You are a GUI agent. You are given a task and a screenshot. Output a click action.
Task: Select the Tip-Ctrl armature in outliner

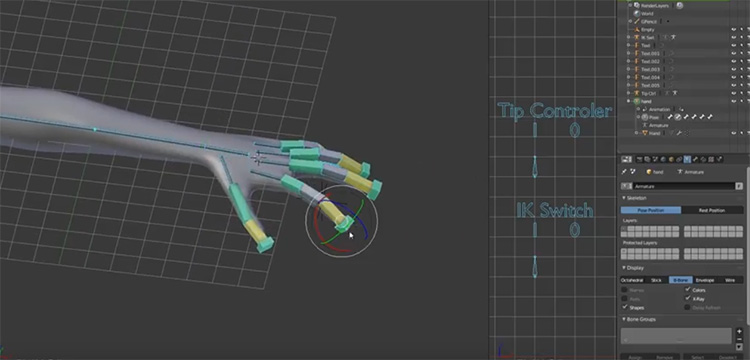650,93
